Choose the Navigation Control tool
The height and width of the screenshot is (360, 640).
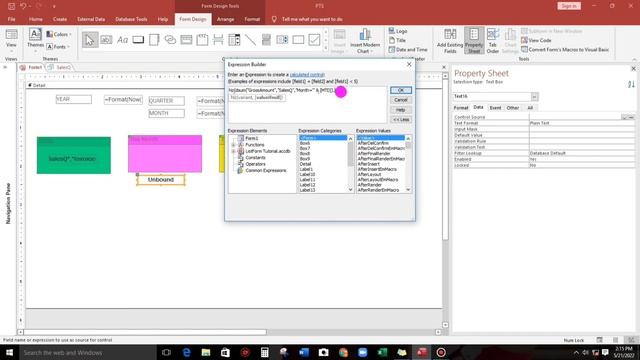[x=186, y=40]
